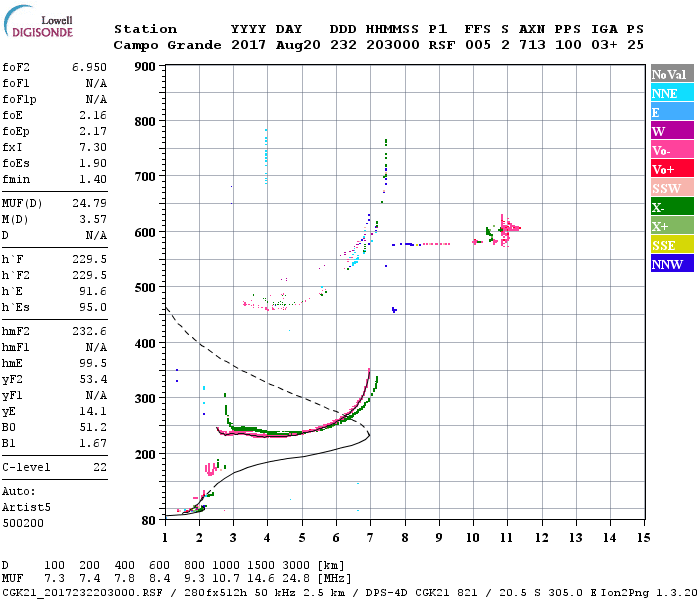The height and width of the screenshot is (600, 700).
Task: Click the 500 km height axis label
Action: [x=145, y=288]
